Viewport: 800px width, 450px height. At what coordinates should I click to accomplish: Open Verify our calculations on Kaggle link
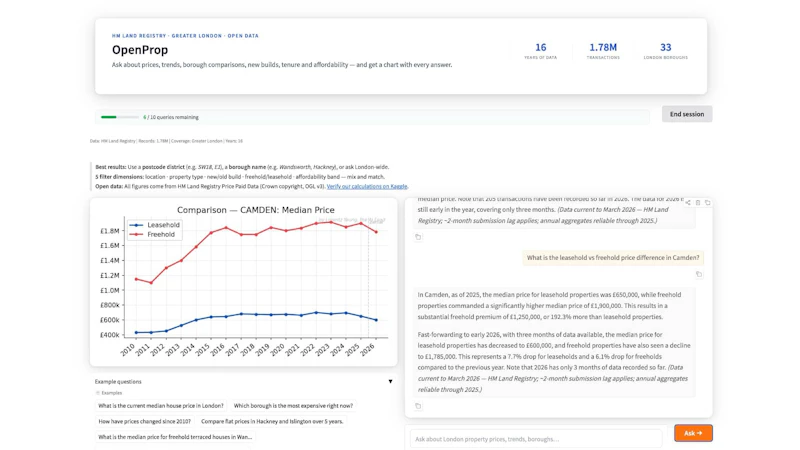point(367,186)
